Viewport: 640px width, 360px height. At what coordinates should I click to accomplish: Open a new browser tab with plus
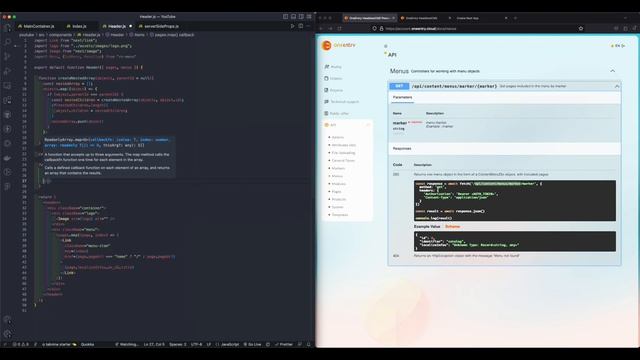[x=515, y=18]
